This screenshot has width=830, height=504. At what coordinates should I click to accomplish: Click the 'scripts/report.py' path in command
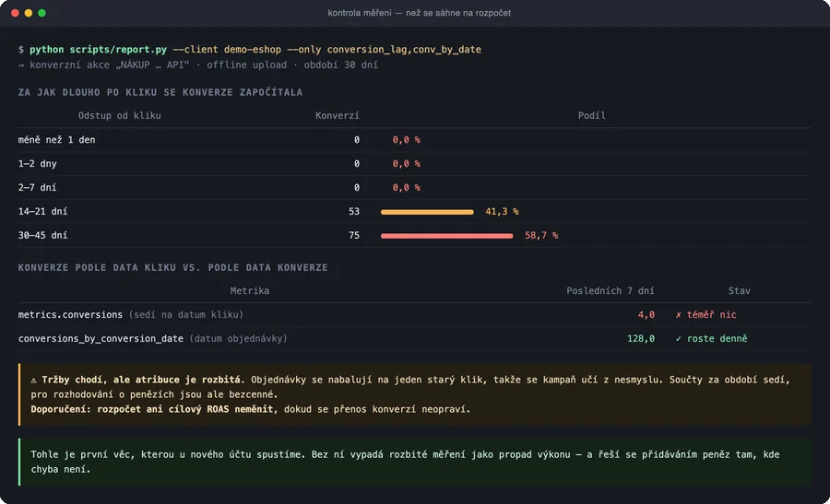click(x=118, y=49)
